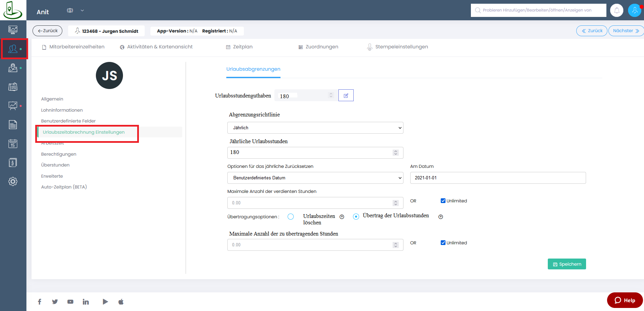Open the calendar 15 icon in sidebar

[x=13, y=143]
